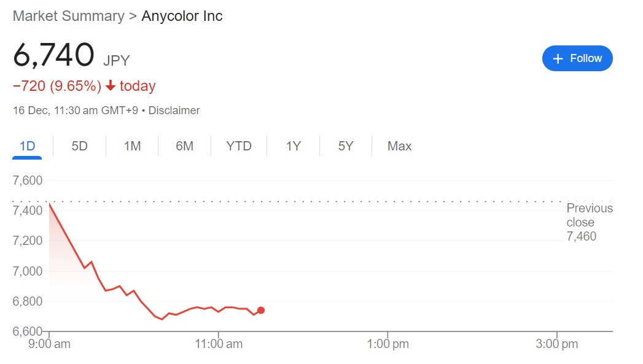
Task: Click the red down arrow icon
Action: click(111, 85)
